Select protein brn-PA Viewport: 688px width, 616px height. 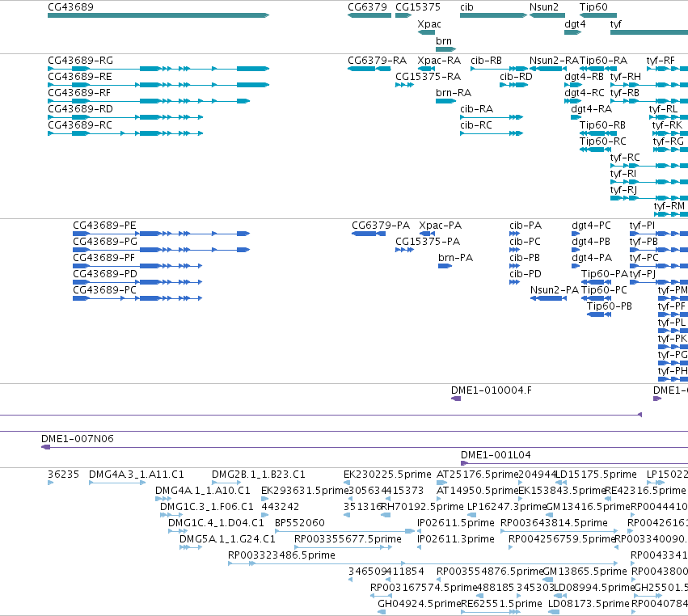[x=445, y=266]
